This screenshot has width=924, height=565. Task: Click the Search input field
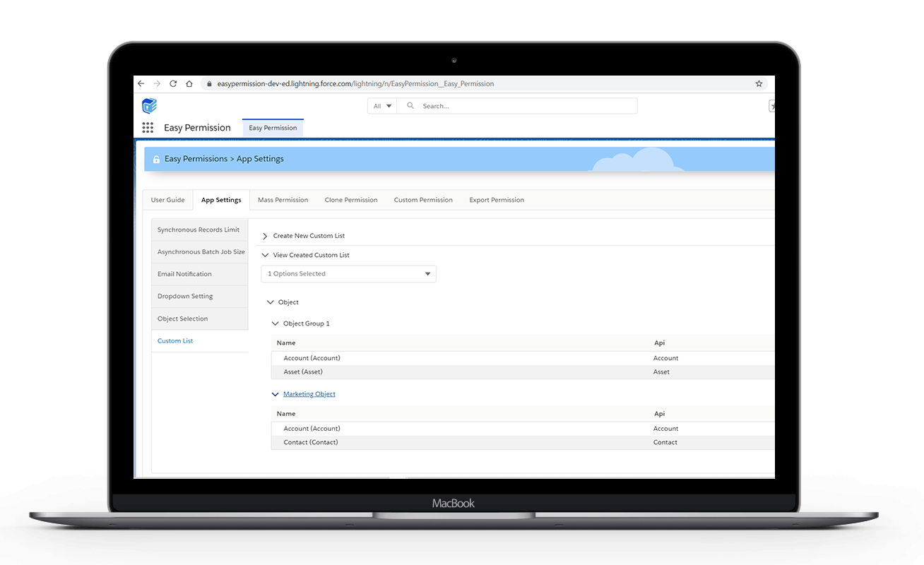(517, 106)
